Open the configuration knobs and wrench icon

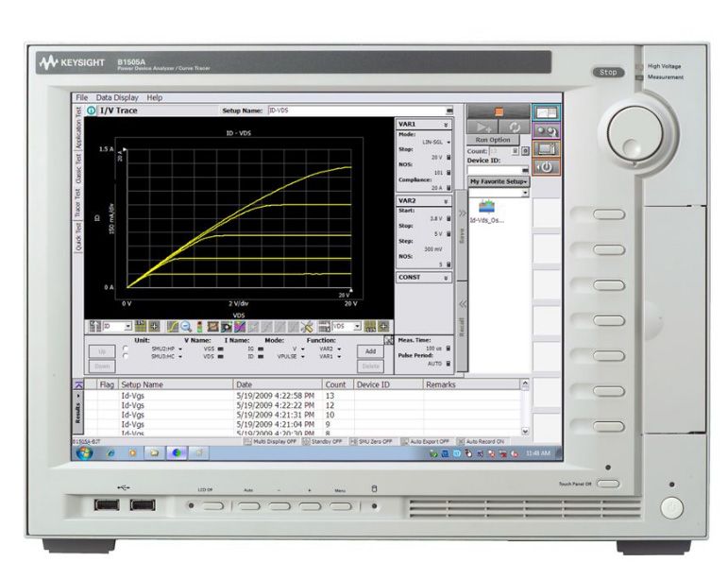[x=546, y=131]
